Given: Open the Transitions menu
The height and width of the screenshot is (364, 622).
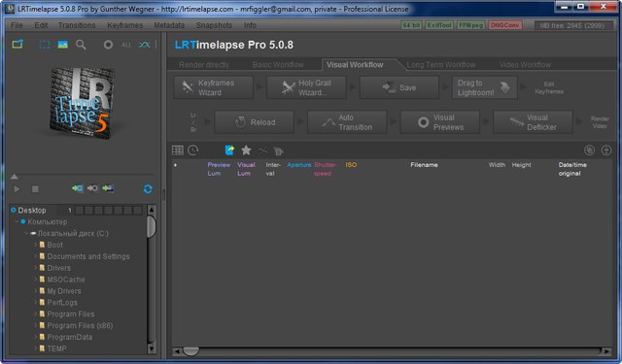Looking at the screenshot, I should [x=77, y=25].
